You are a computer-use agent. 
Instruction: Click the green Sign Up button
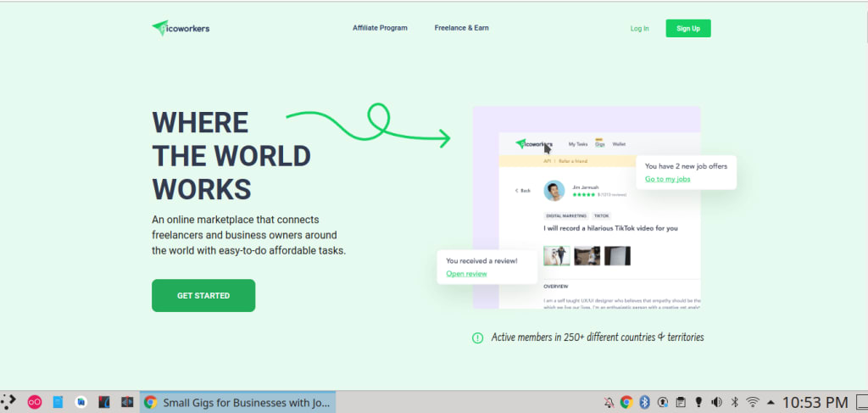pyautogui.click(x=688, y=28)
